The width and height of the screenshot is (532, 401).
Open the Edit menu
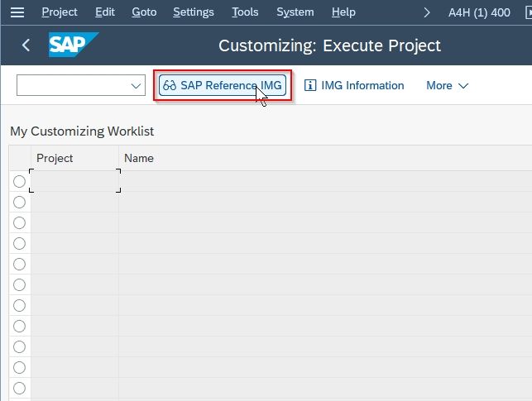coord(105,12)
